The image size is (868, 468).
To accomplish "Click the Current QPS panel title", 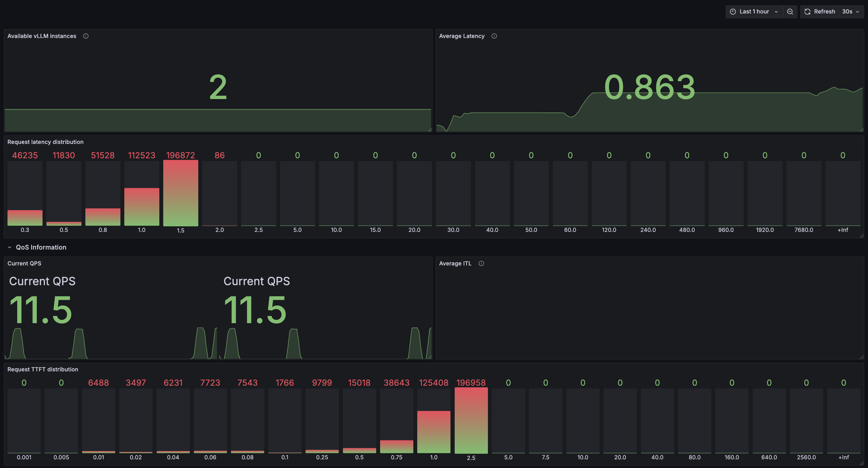I will (x=24, y=263).
